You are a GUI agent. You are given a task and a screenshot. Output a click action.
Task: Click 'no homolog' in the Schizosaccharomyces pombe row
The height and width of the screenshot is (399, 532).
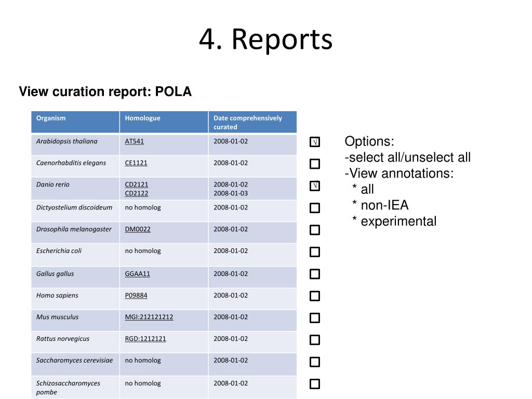click(x=143, y=383)
